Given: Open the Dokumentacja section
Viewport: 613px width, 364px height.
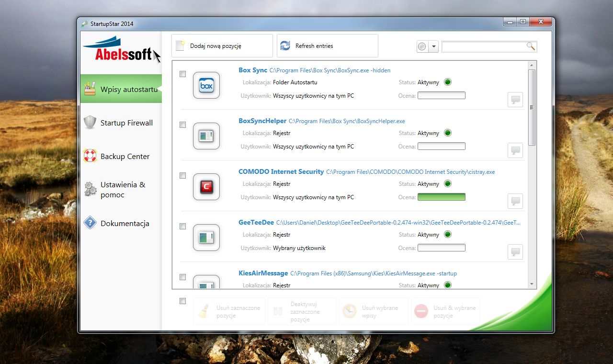Looking at the screenshot, I should pos(121,223).
